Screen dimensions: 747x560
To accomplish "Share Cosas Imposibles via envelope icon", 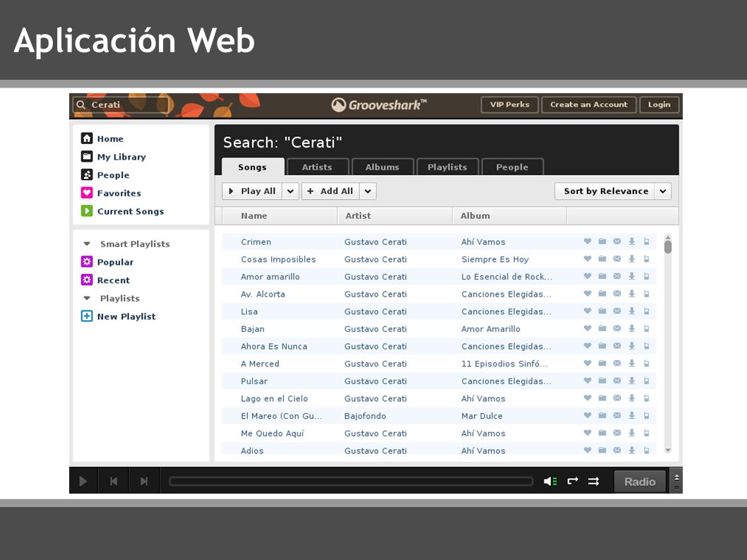I will [x=617, y=258].
